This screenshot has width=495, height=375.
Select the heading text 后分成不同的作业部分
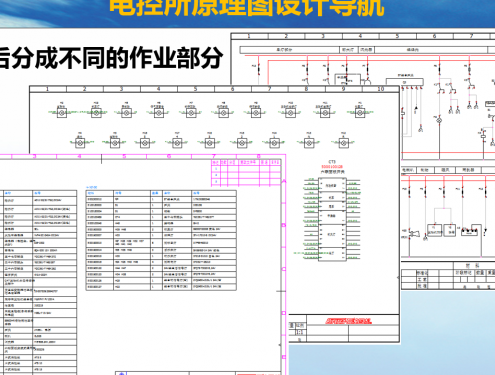(111, 58)
